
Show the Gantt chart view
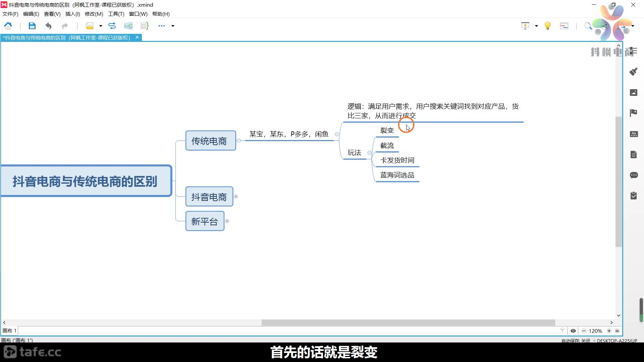564,26
